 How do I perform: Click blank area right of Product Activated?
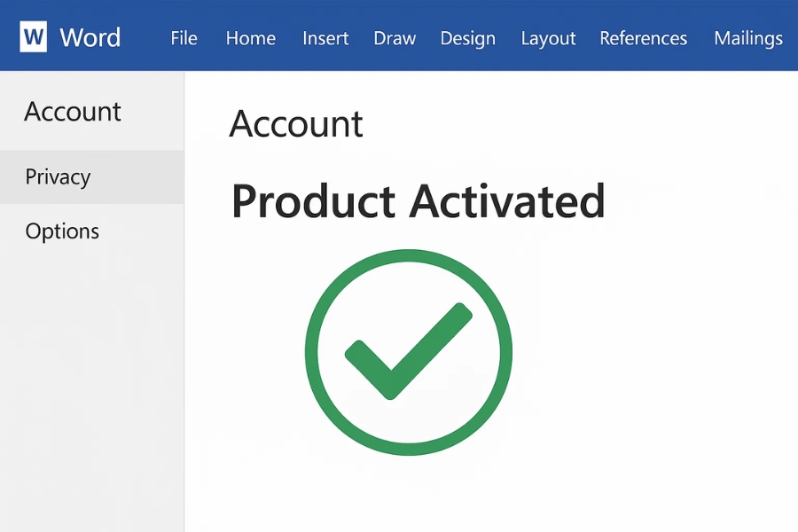[x=700, y=201]
